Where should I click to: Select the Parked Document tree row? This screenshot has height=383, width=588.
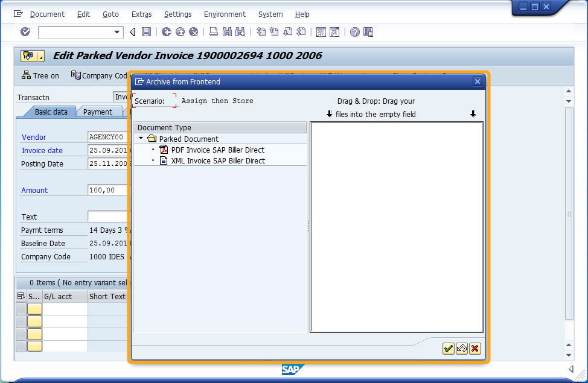click(220, 139)
